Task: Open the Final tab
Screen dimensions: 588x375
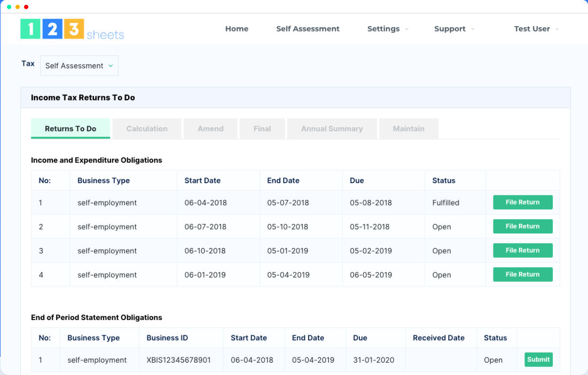Action: coord(262,128)
